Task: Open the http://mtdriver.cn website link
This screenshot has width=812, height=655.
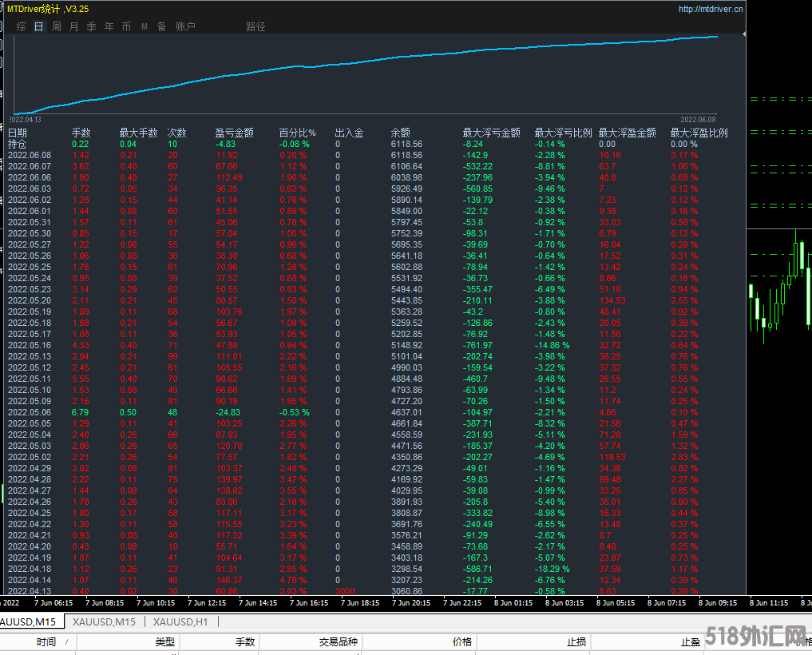Action: tap(710, 10)
